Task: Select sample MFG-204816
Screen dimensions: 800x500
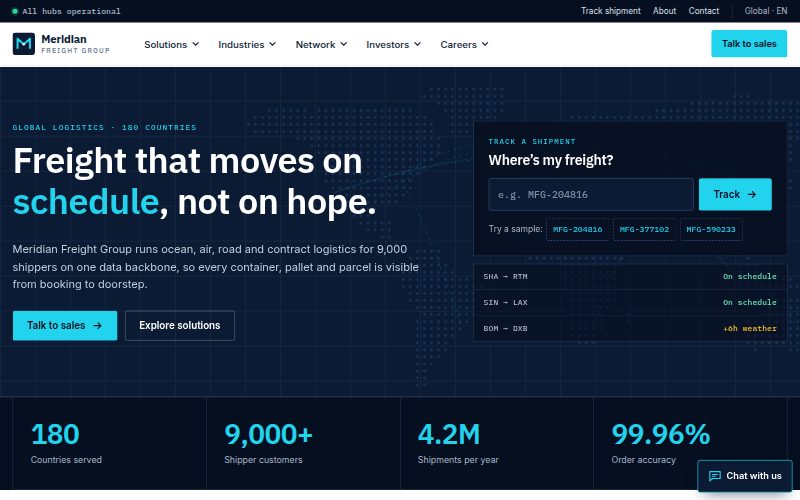Action: pyautogui.click(x=578, y=230)
